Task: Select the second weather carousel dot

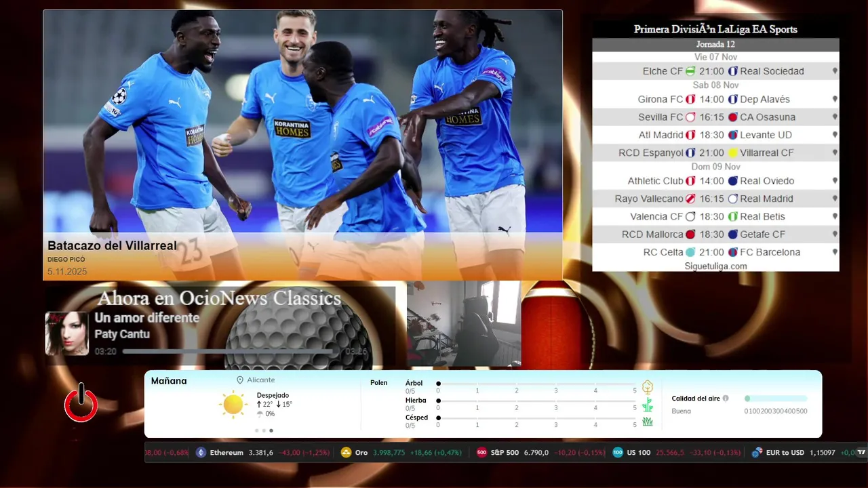Action: point(264,430)
